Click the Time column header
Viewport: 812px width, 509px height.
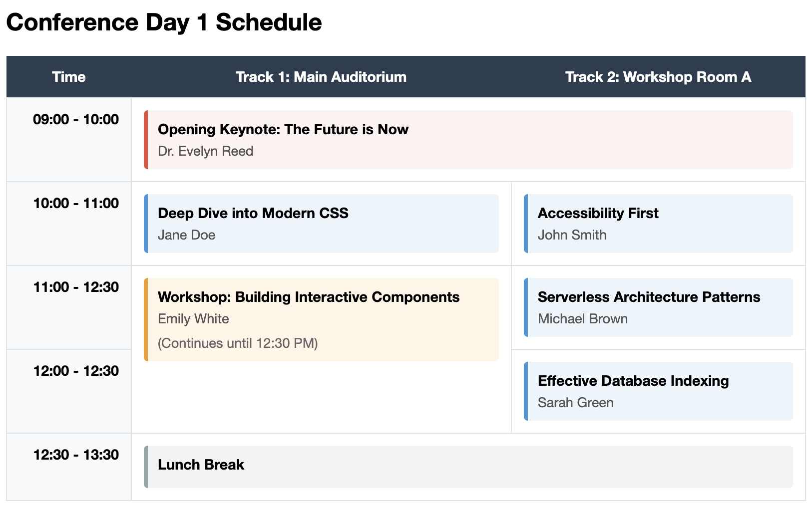click(x=69, y=77)
